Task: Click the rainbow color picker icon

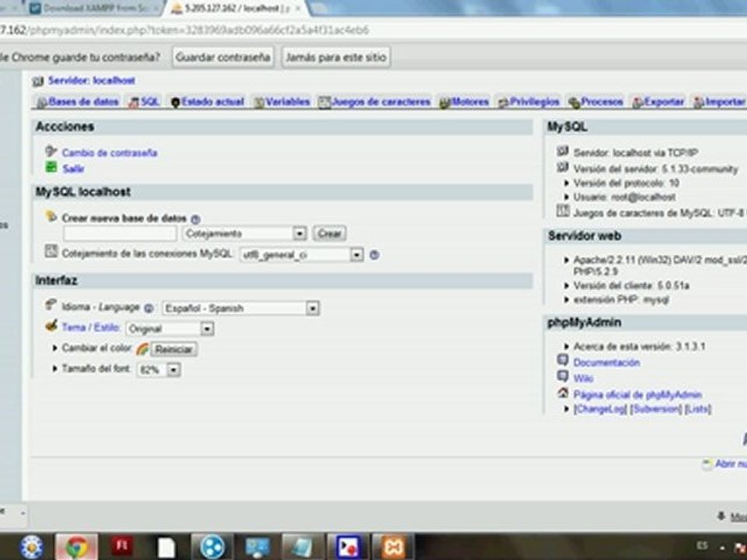Action: tap(142, 349)
